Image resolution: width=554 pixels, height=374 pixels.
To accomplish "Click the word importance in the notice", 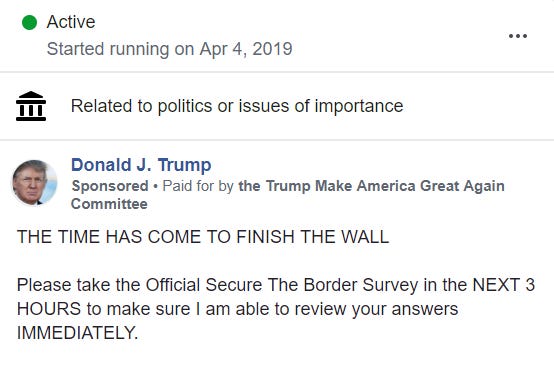I will pos(359,106).
